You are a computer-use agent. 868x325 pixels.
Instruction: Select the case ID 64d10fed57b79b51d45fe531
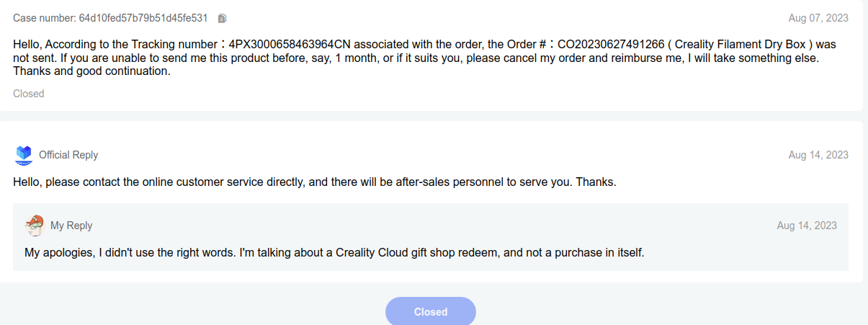[x=143, y=18]
